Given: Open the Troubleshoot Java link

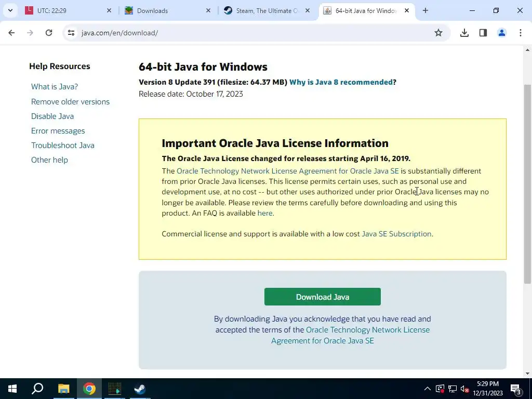Looking at the screenshot, I should click(x=63, y=145).
